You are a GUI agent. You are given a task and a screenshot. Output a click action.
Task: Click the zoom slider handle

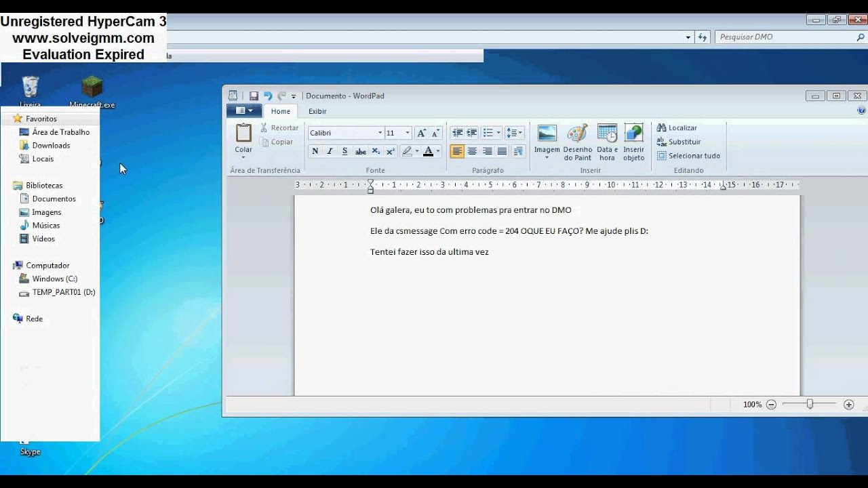coord(810,404)
